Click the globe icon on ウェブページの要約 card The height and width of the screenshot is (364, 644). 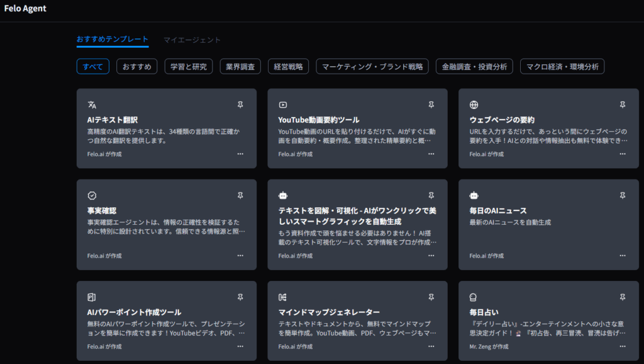(x=474, y=105)
